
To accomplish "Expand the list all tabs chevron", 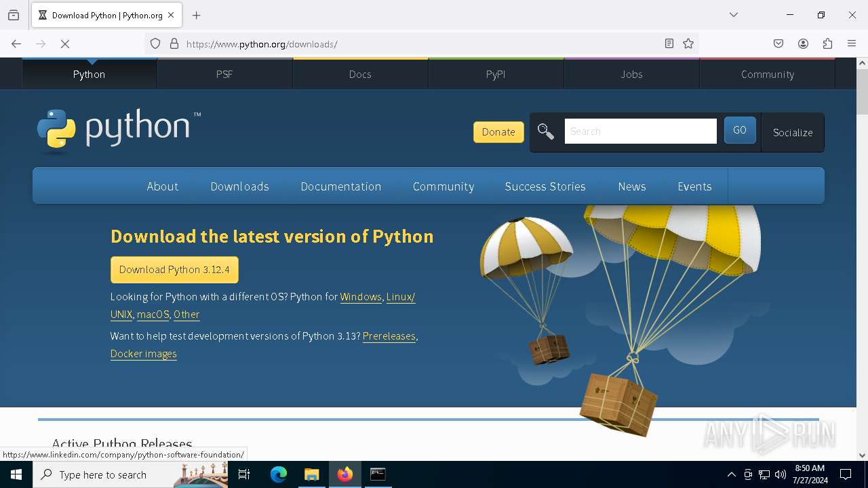I will tap(734, 15).
